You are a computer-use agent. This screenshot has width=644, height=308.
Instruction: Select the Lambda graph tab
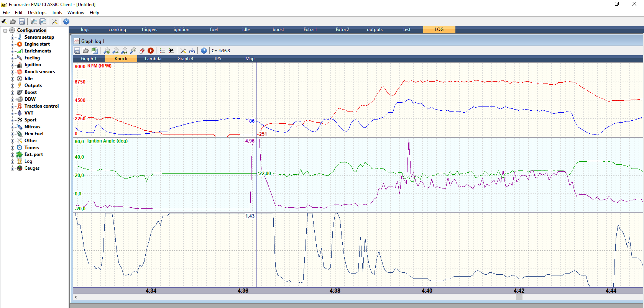[153, 59]
